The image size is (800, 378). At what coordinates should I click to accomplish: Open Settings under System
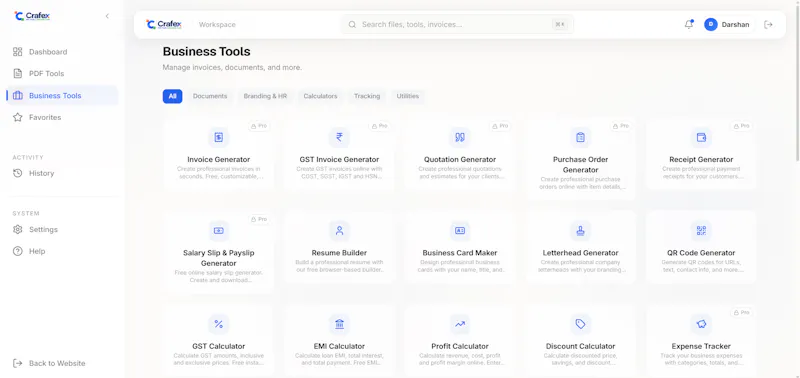click(x=62, y=230)
